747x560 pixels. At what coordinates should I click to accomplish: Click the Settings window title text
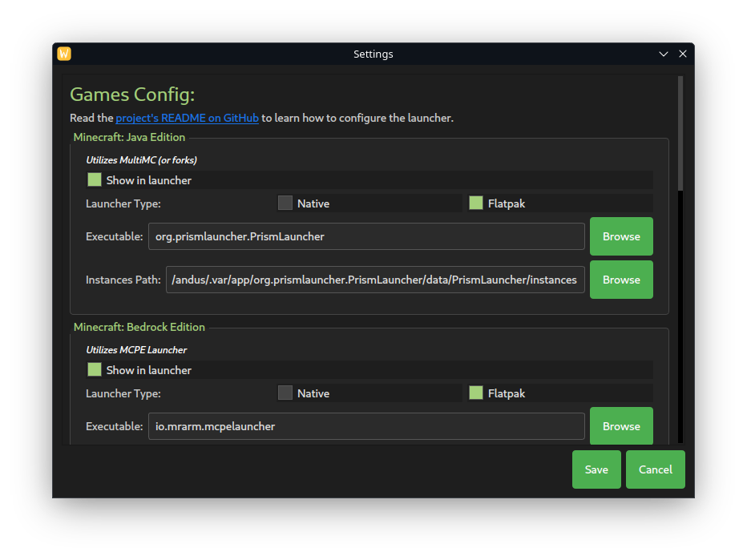pyautogui.click(x=373, y=54)
